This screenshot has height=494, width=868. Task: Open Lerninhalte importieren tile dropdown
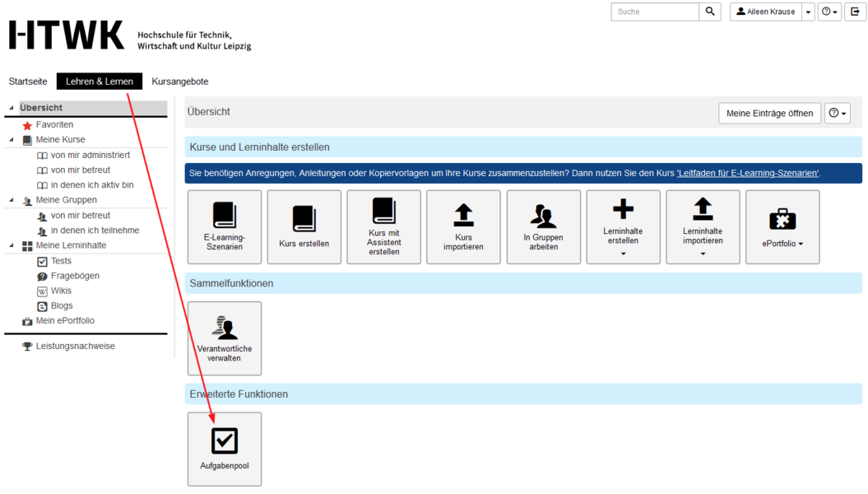click(703, 227)
